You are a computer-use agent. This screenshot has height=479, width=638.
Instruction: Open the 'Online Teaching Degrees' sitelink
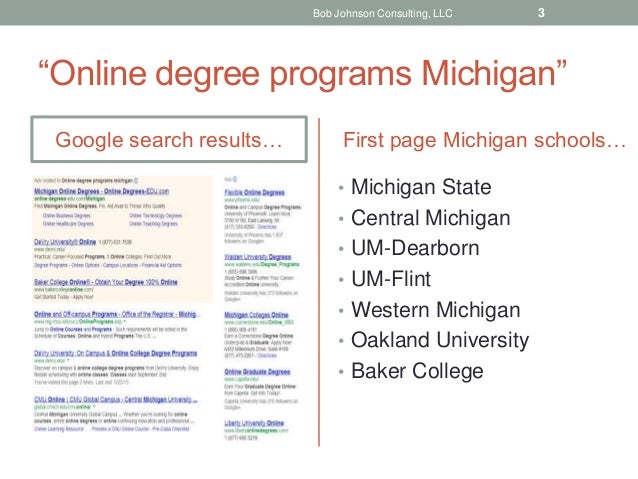(x=153, y=224)
